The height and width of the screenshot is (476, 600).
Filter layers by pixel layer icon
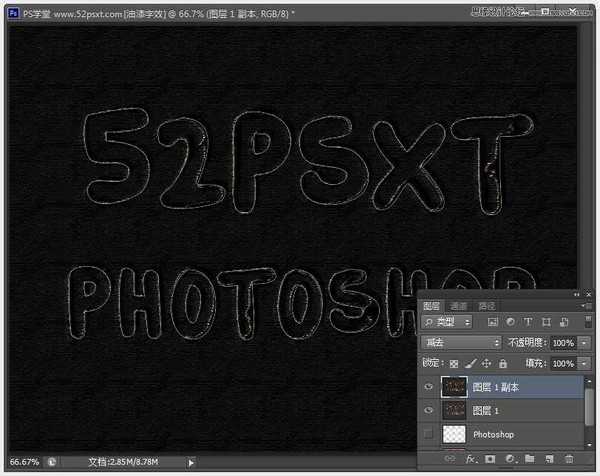click(492, 322)
